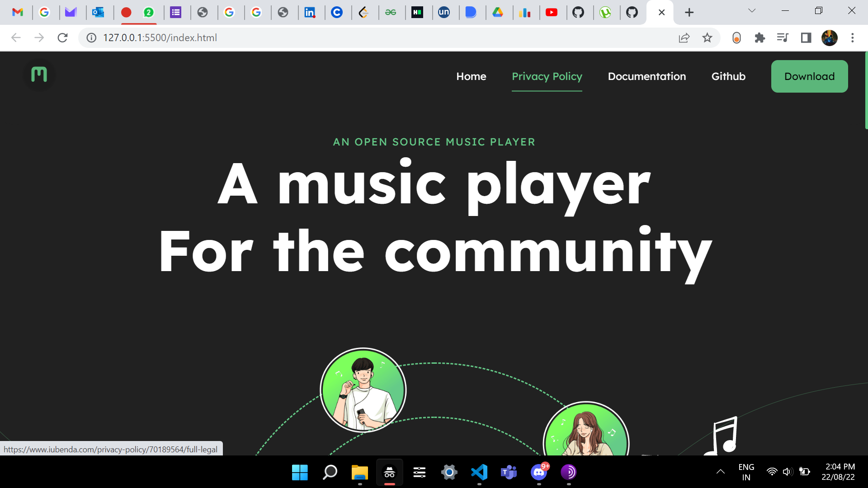Go to Documentation nav link

[x=646, y=76]
